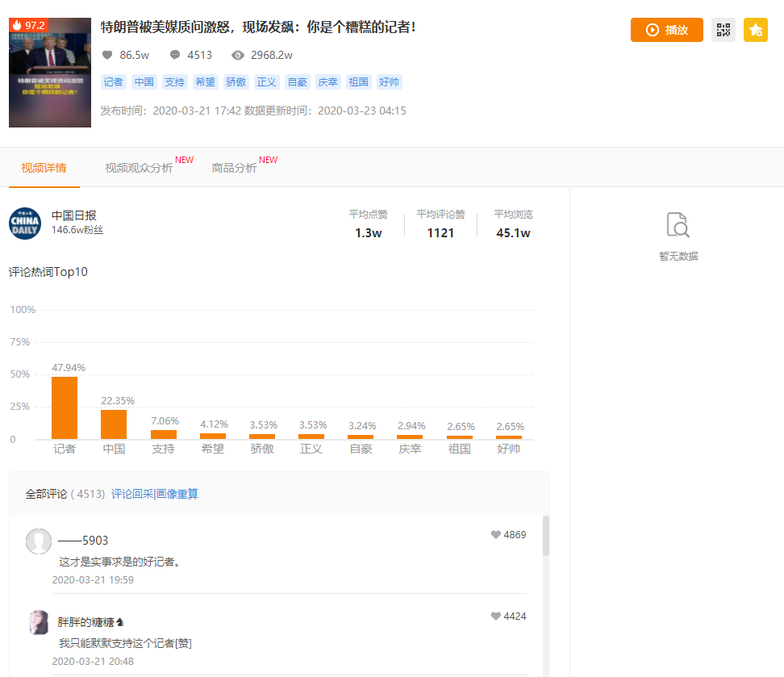Click the 记者 bar at 47.94%
The width and height of the screenshot is (784, 677).
[x=65, y=407]
